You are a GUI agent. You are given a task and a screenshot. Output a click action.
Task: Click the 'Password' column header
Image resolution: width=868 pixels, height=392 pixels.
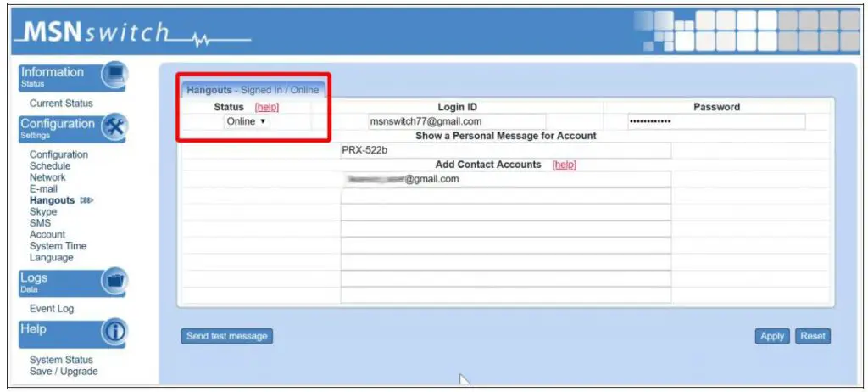(716, 107)
